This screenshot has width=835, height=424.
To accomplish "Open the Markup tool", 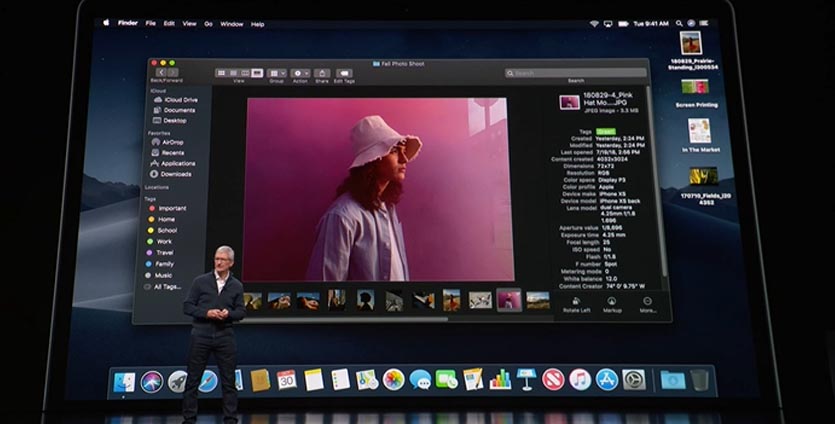I will tap(612, 303).
